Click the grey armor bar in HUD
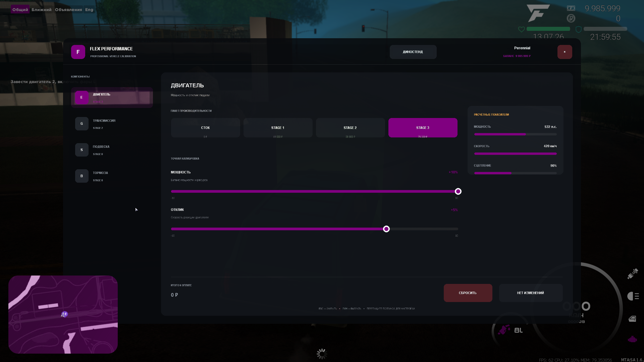Screen dimensions: 644x362 click(605, 29)
